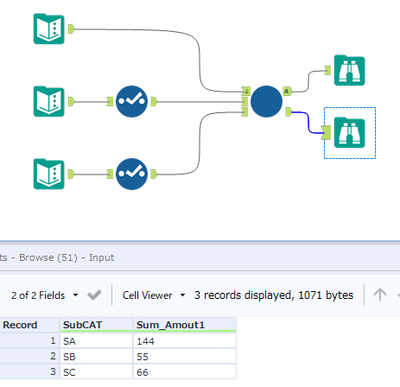Select the highlighted lower Browse tool

(x=350, y=133)
